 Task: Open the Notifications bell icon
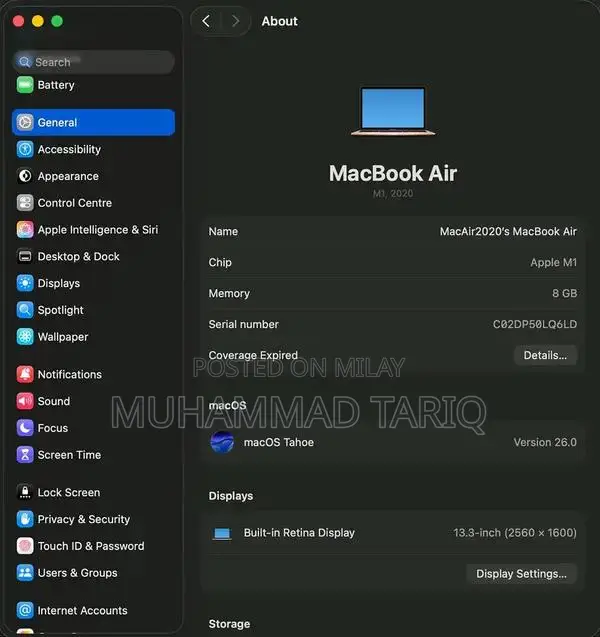click(25, 374)
